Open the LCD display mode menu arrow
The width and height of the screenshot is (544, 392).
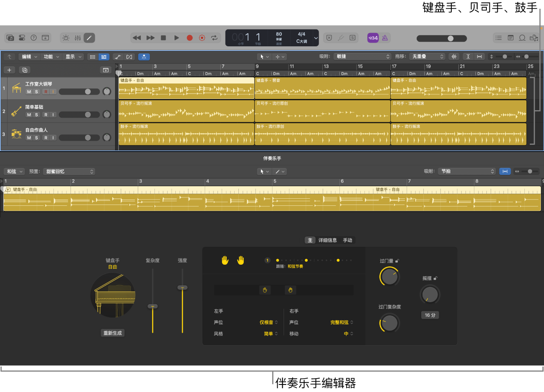[x=316, y=38]
